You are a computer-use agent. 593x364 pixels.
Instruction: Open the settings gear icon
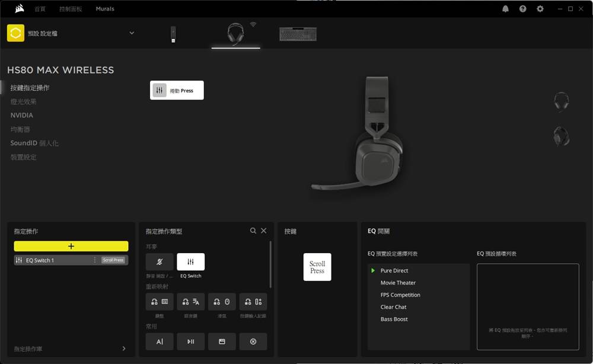(540, 9)
